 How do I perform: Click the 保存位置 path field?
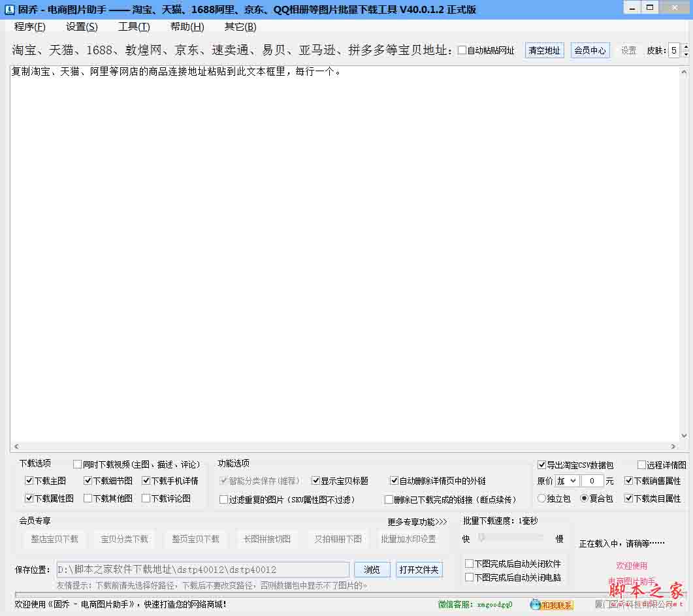203,570
